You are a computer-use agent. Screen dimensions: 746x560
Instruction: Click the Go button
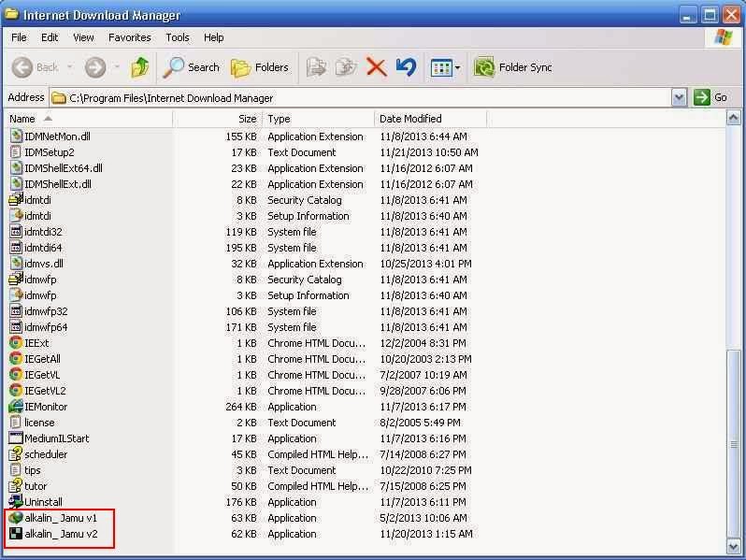coord(710,97)
